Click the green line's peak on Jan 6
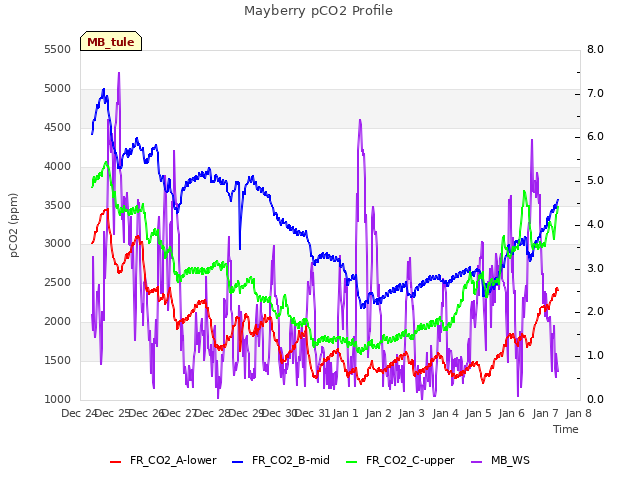 click(x=524, y=191)
